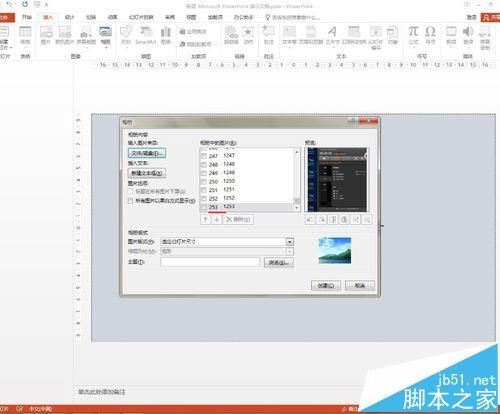Image resolution: width=500 pixels, height=414 pixels.
Task: Click the picture list's scrollbar down arrow
Action: [297, 208]
